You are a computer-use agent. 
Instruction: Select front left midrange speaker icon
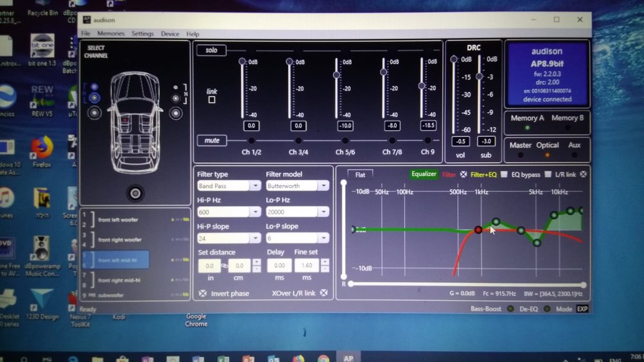pyautogui.click(x=95, y=98)
